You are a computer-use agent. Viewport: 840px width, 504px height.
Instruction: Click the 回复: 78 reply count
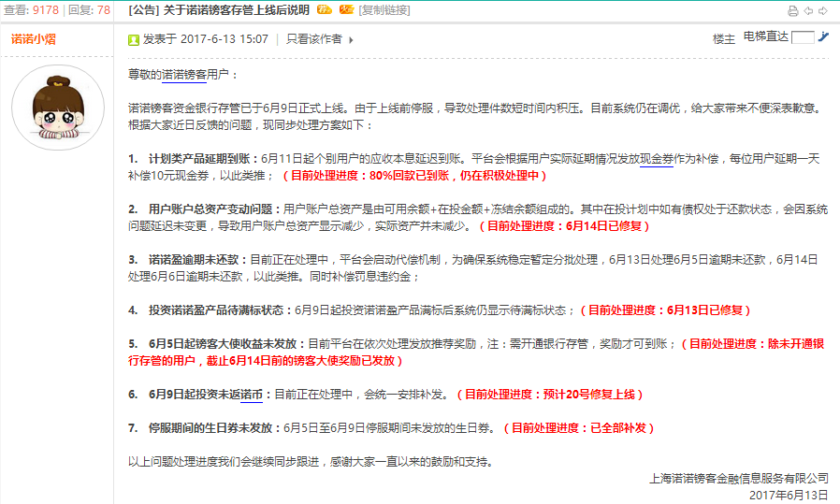(x=89, y=10)
